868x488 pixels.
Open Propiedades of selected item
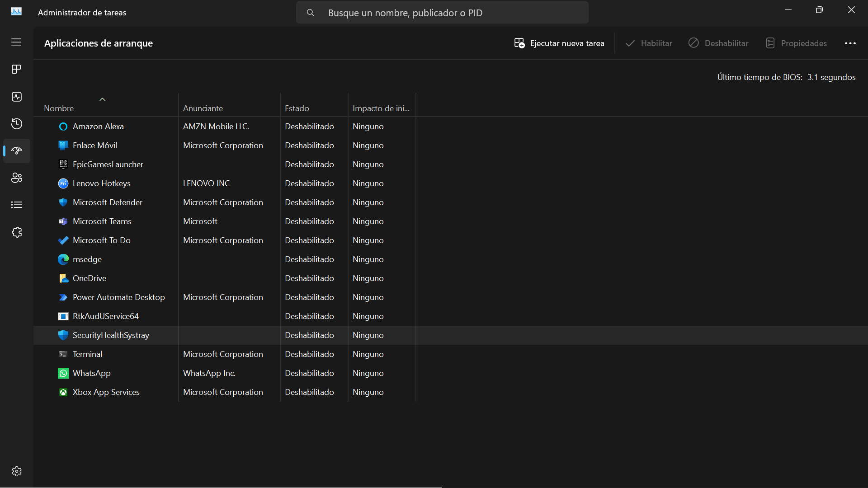pos(797,43)
